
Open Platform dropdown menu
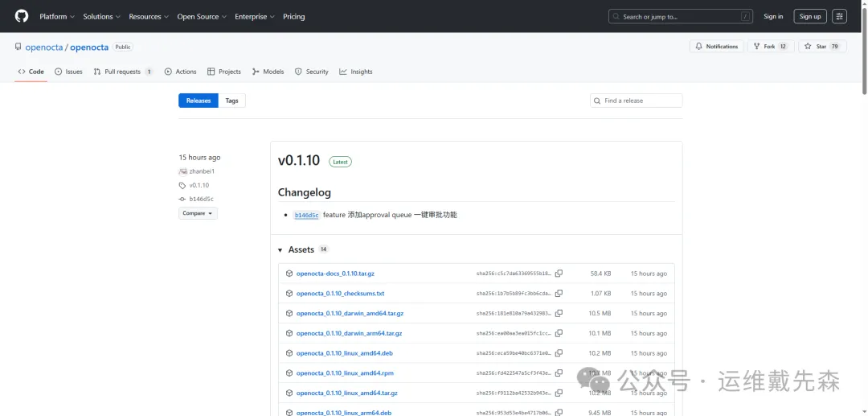57,17
